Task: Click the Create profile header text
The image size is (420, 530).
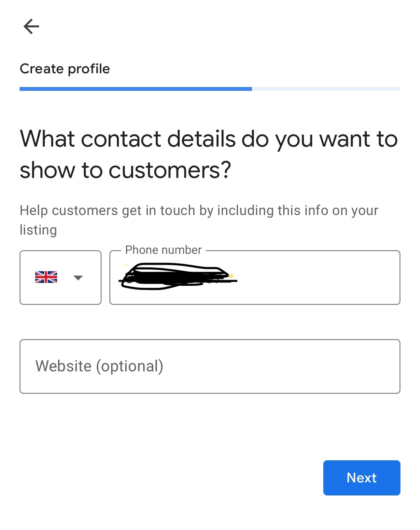Action: click(x=65, y=68)
